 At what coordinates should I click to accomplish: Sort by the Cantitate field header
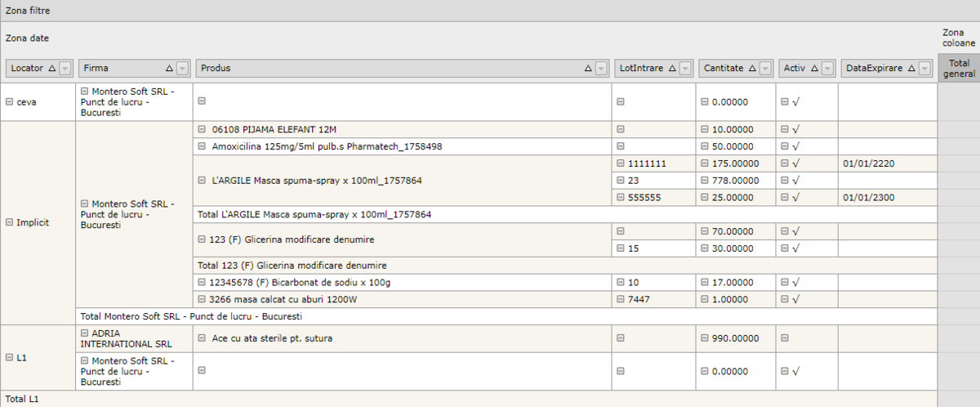(x=724, y=69)
